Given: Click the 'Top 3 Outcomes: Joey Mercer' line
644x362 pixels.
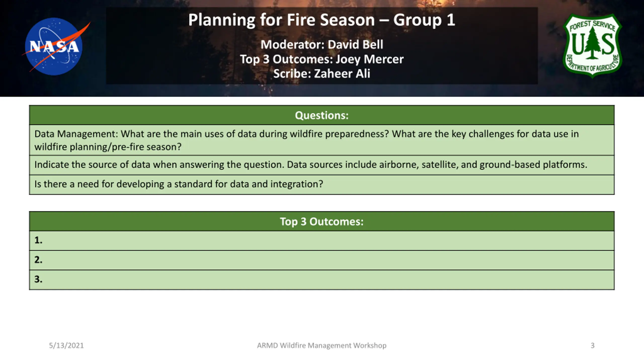Looking at the screenshot, I should pyautogui.click(x=322, y=59).
